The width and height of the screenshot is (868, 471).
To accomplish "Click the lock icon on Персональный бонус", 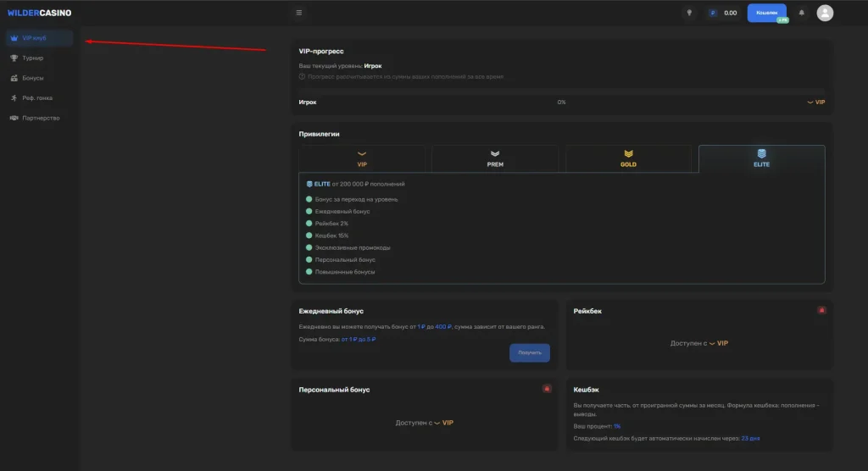I will pos(546,389).
